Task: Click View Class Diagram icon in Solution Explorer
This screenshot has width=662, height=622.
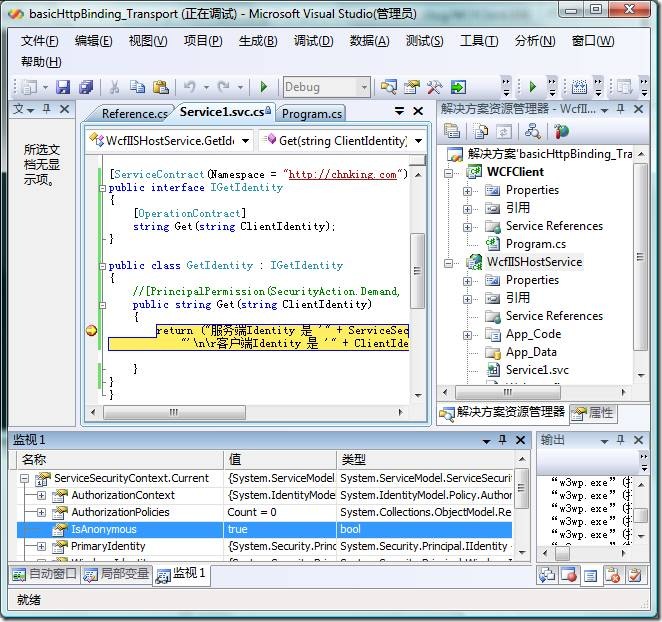Action: [532, 131]
